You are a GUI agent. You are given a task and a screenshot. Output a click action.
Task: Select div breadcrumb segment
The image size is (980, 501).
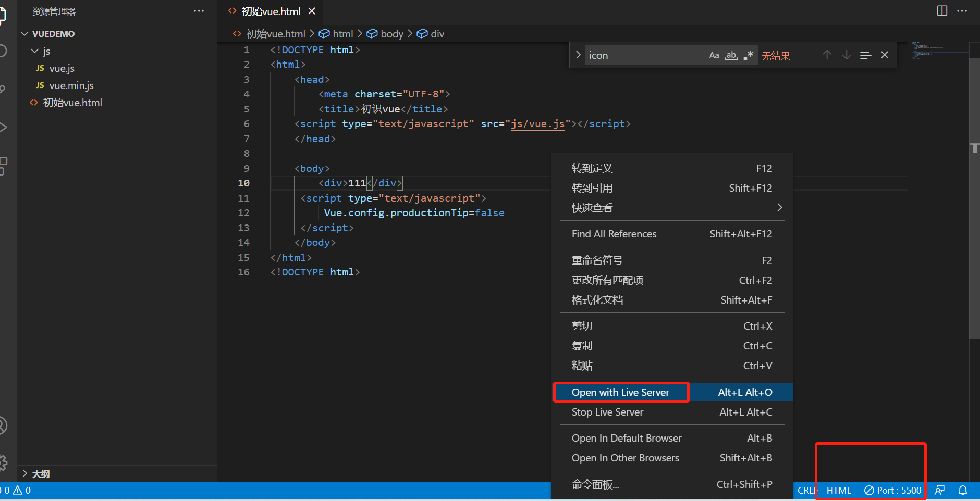point(431,34)
